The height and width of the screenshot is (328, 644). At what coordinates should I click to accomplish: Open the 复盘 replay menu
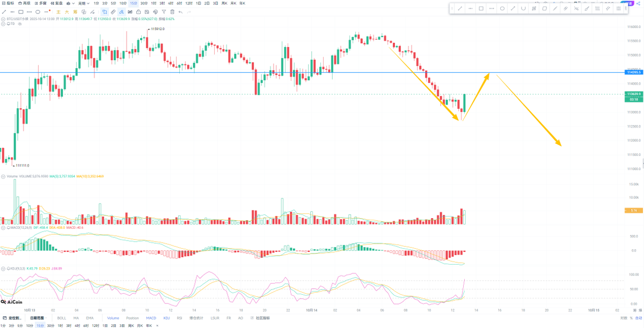[x=56, y=3]
